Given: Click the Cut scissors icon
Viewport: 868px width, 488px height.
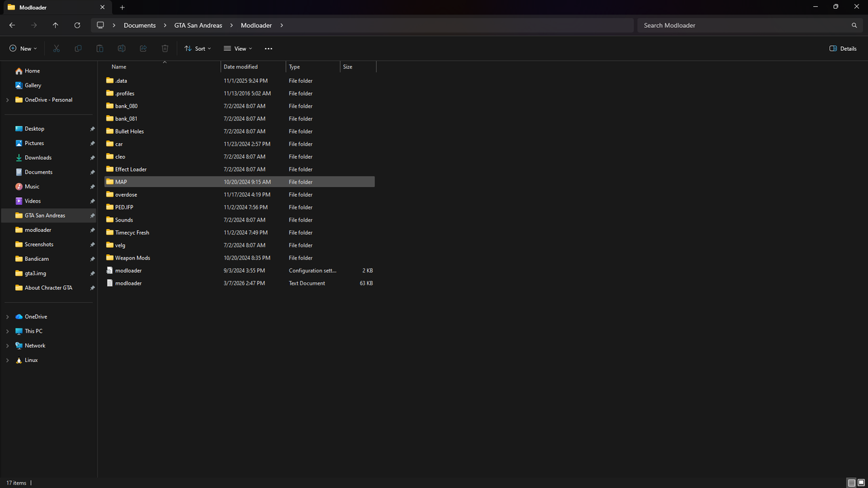Looking at the screenshot, I should coord(56,49).
